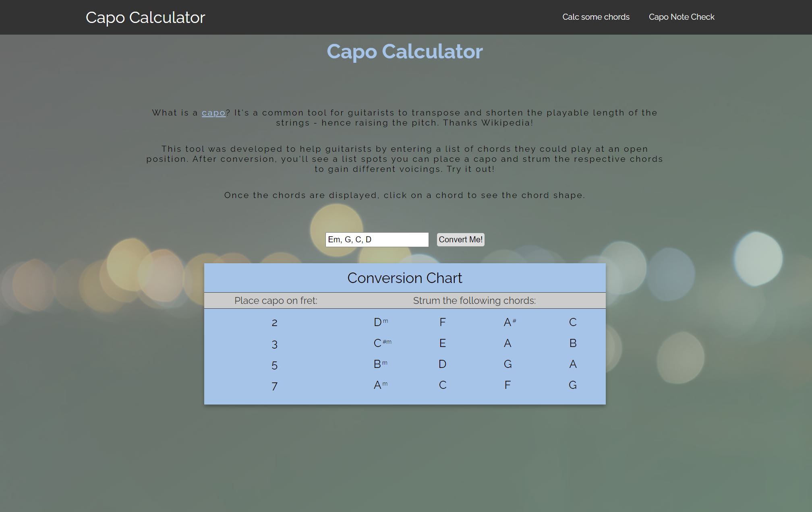Viewport: 812px width, 512px height.
Task: Show the Bm chord shape
Action: click(x=380, y=364)
